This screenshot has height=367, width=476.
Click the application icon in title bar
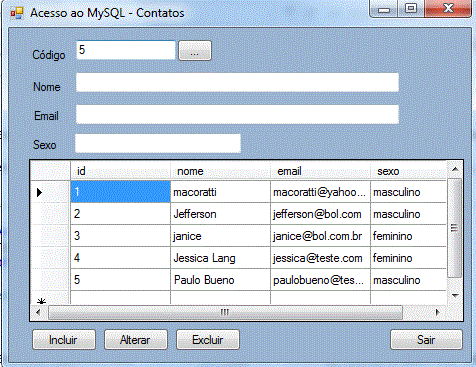click(17, 13)
